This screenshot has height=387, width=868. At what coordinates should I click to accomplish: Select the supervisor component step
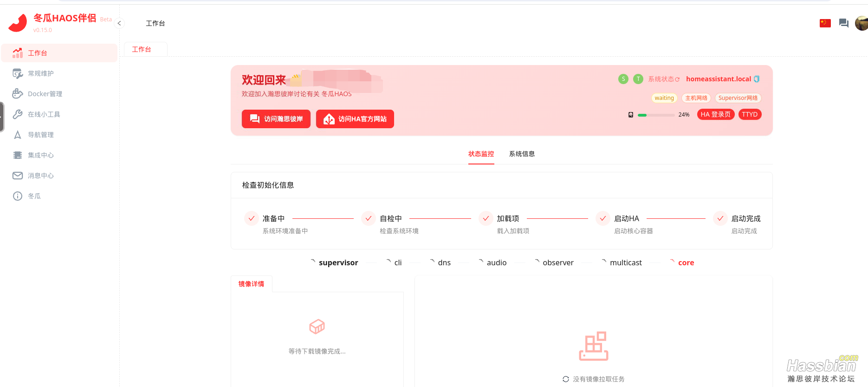coord(334,262)
